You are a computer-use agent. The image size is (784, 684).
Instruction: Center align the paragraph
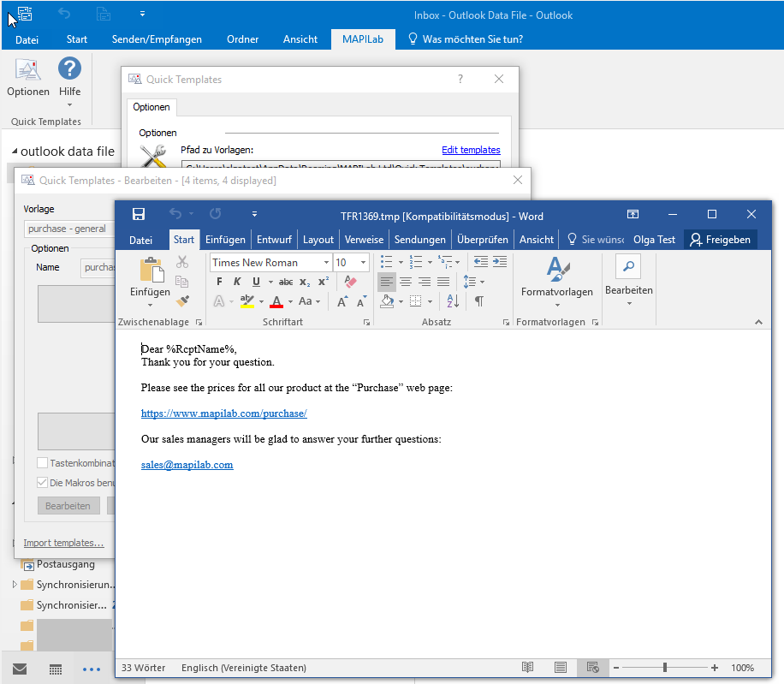[x=406, y=282]
